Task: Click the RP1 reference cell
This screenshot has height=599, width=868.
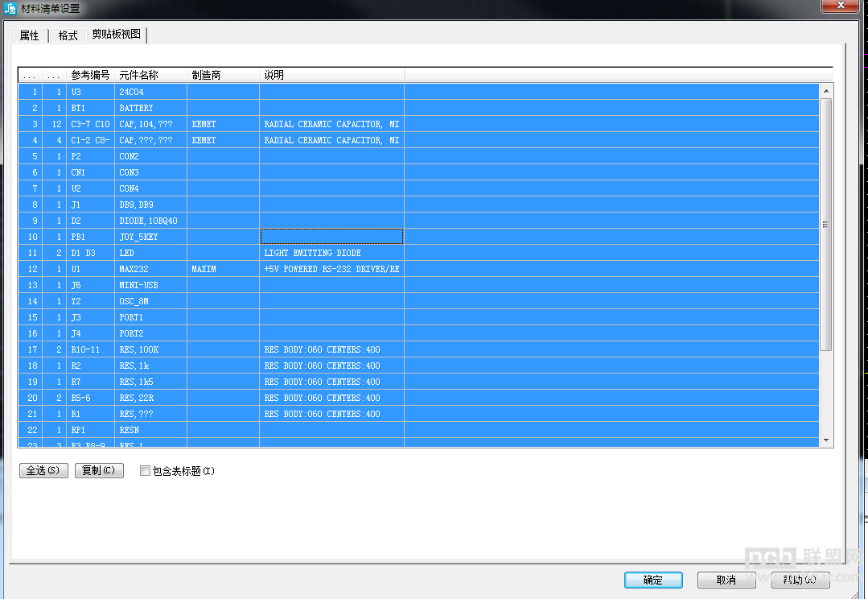Action: [90, 430]
